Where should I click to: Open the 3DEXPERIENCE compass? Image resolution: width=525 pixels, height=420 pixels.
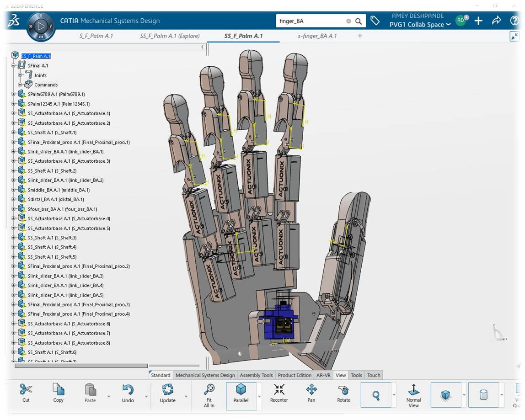pyautogui.click(x=41, y=27)
